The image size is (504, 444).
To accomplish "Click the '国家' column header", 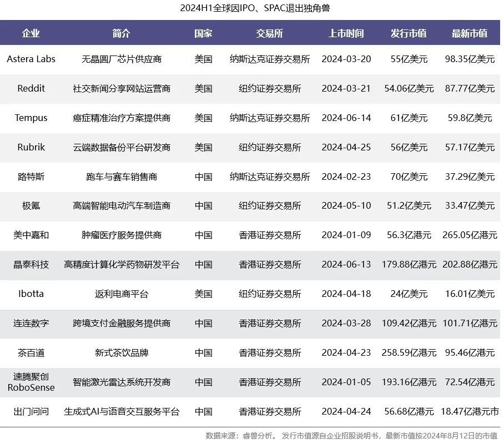I will 203,33.
